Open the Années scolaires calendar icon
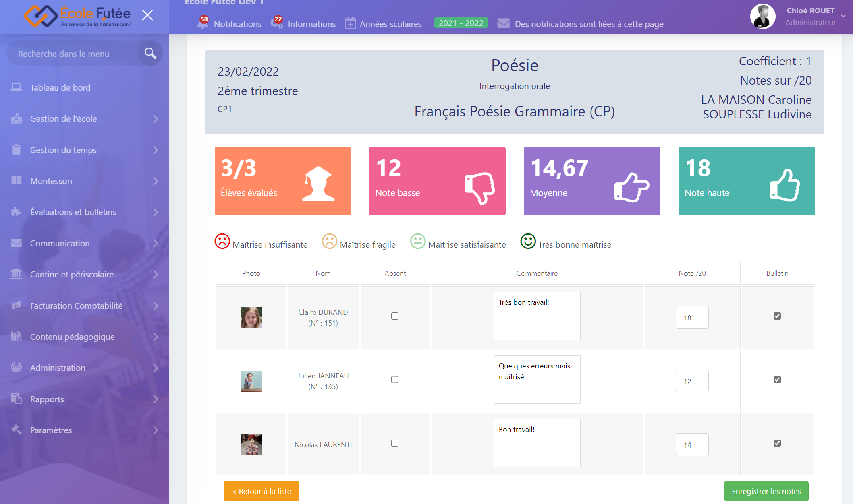Viewport: 853px width, 504px height. click(350, 23)
